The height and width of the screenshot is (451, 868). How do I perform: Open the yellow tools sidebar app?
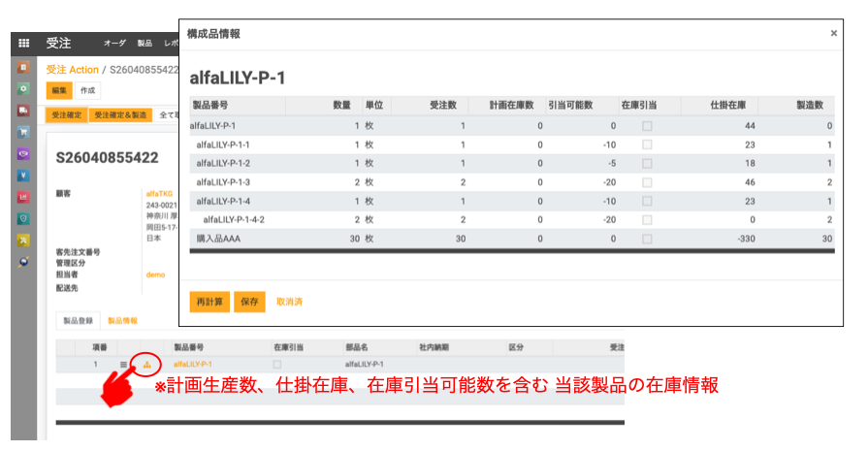[23, 241]
